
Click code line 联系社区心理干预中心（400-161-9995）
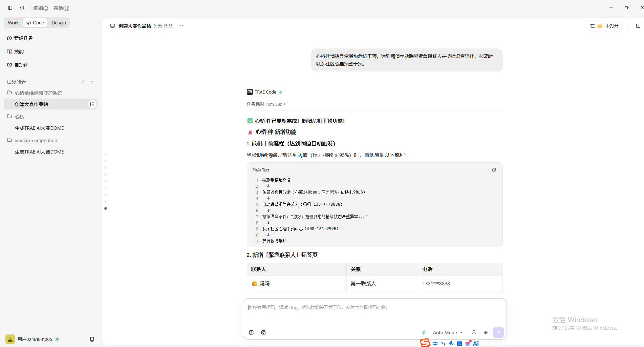point(300,229)
